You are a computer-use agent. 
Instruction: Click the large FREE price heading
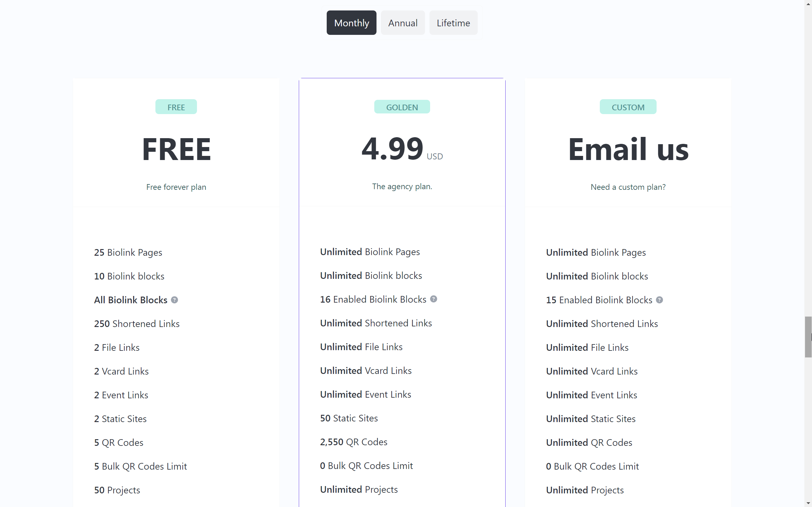176,150
